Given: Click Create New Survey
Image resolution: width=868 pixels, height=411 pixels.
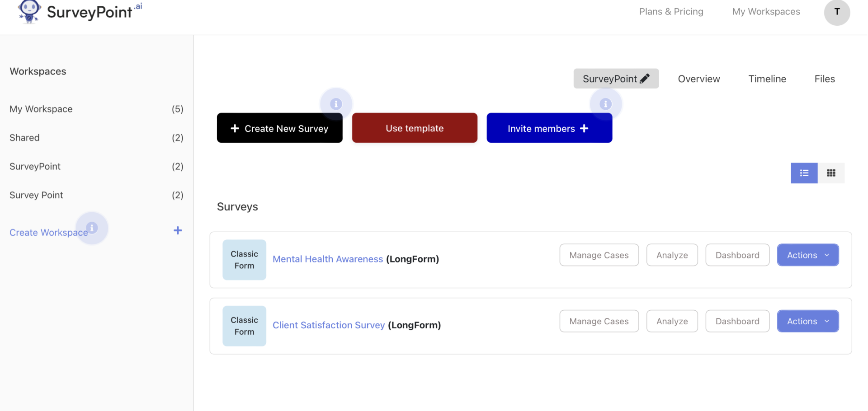Looking at the screenshot, I should (279, 128).
